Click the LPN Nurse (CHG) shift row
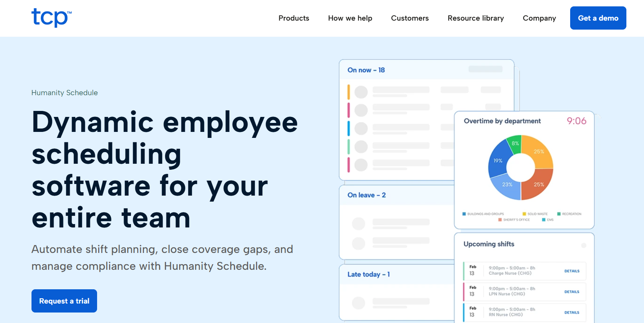This screenshot has height=323, width=644. coord(524,292)
